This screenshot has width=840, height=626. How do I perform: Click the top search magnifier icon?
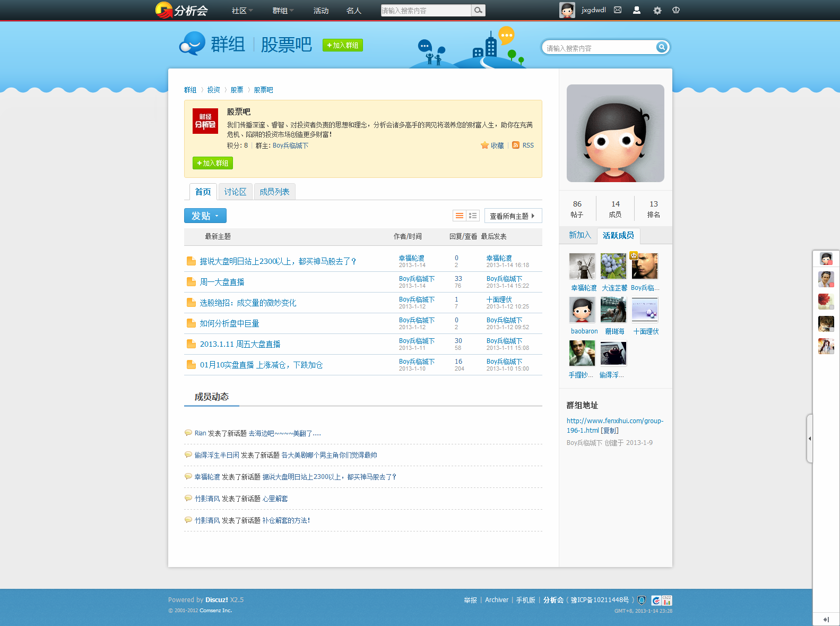(x=478, y=10)
